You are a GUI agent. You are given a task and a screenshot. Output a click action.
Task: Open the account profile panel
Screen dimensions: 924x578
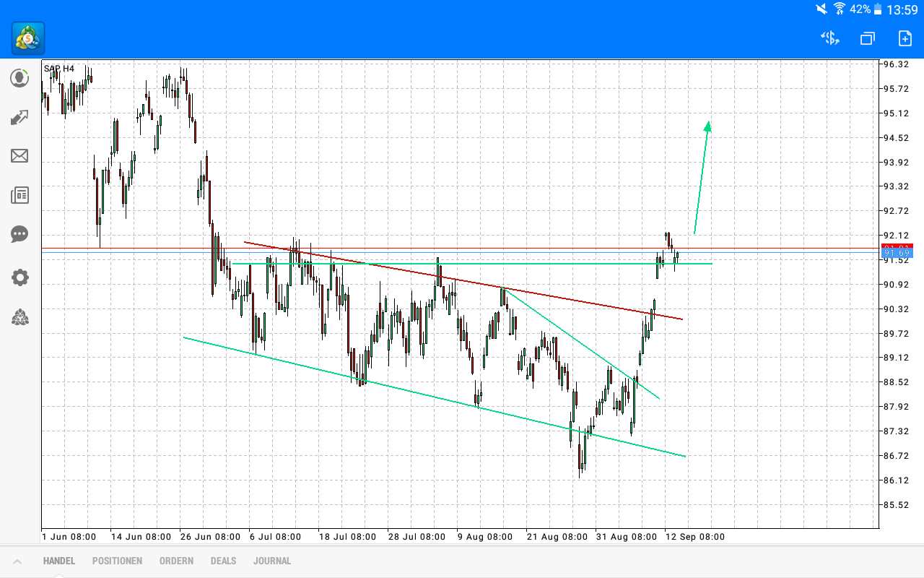pyautogui.click(x=19, y=78)
